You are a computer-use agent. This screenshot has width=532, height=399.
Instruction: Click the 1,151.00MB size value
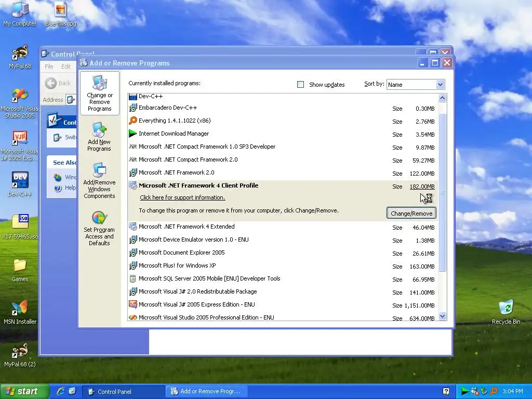coord(419,305)
